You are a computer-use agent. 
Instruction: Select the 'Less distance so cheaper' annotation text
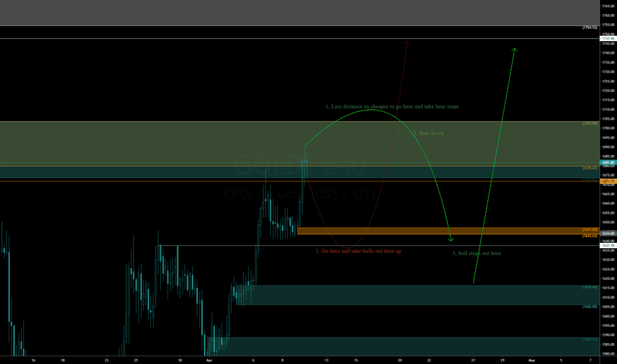coord(392,107)
